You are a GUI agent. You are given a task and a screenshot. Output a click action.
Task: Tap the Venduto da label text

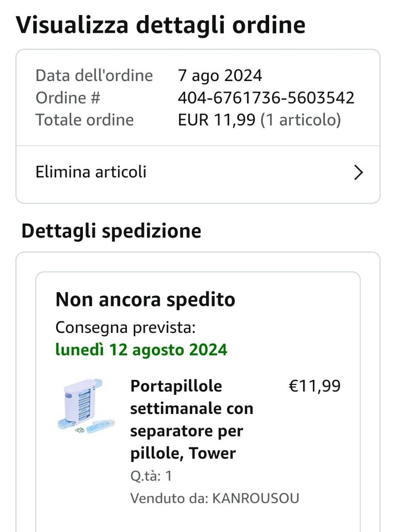[169, 498]
